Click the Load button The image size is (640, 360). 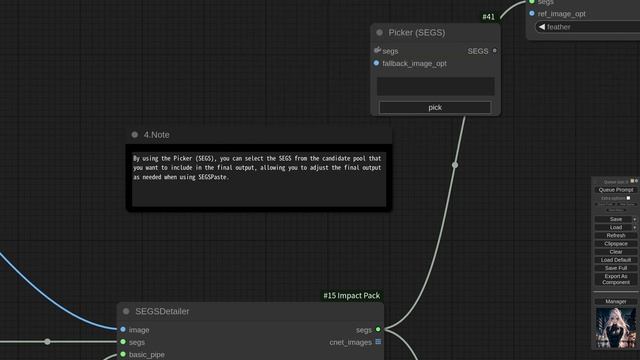pyautogui.click(x=613, y=227)
